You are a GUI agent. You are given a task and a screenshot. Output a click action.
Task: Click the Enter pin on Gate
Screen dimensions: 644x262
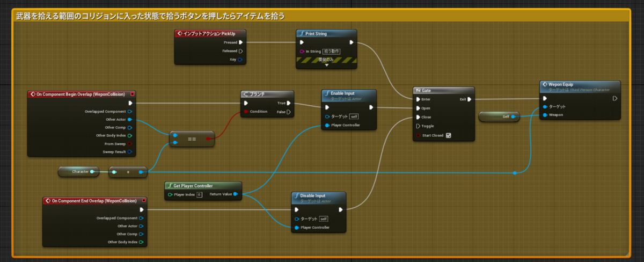[418, 99]
